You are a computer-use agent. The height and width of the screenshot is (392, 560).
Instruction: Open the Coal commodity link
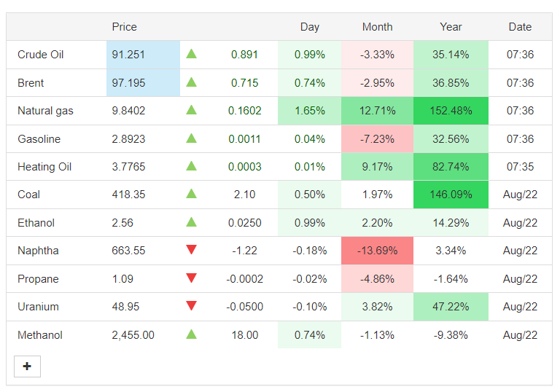28,195
